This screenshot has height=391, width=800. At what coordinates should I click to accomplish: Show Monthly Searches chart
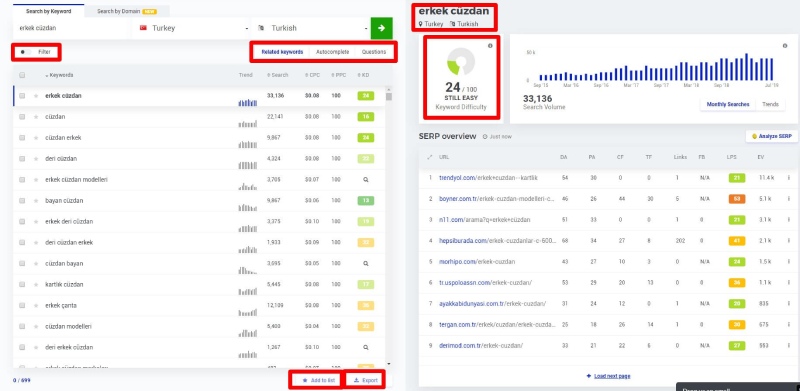tap(728, 105)
